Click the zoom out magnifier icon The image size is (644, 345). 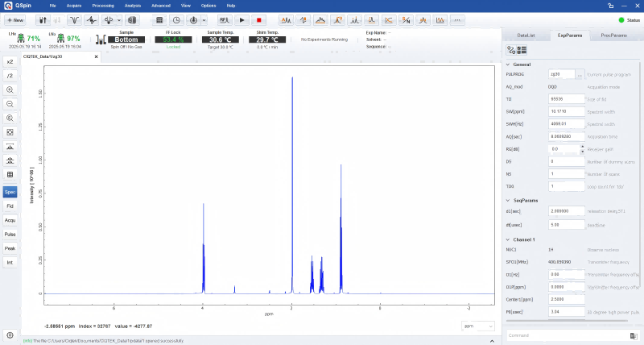(x=10, y=103)
